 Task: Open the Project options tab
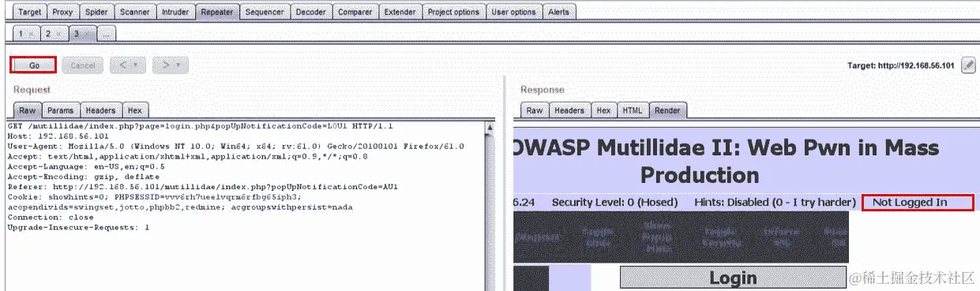453,12
